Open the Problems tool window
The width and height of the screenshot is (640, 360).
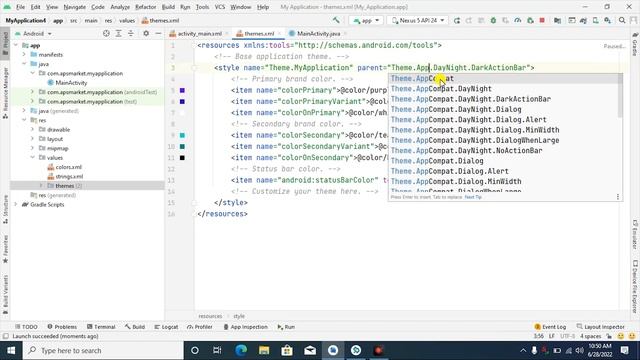coord(62,327)
